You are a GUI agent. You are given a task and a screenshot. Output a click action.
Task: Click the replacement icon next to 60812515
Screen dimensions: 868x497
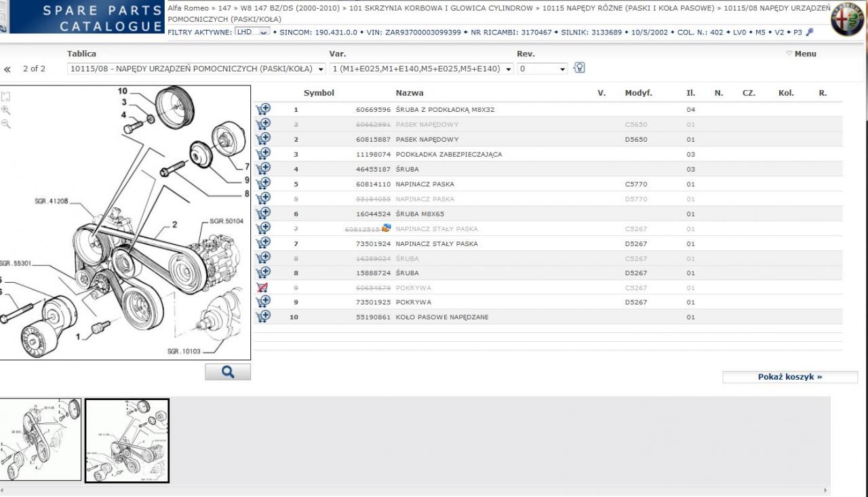387,228
